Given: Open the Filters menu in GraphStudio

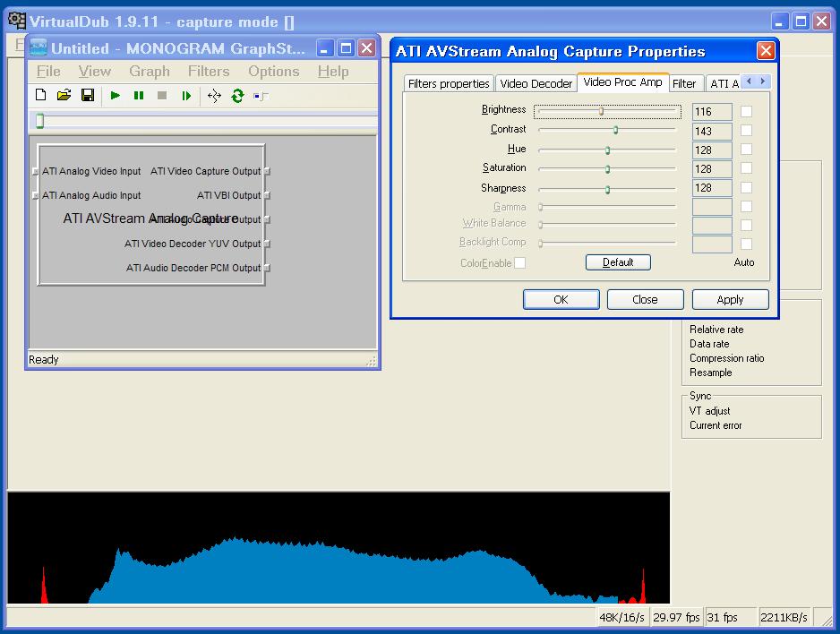Looking at the screenshot, I should 209,72.
